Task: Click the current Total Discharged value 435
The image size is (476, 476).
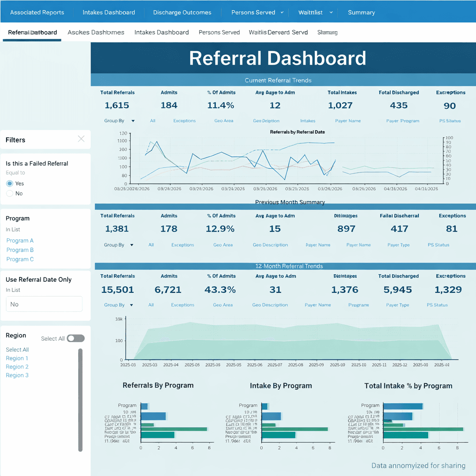Action: (398, 106)
